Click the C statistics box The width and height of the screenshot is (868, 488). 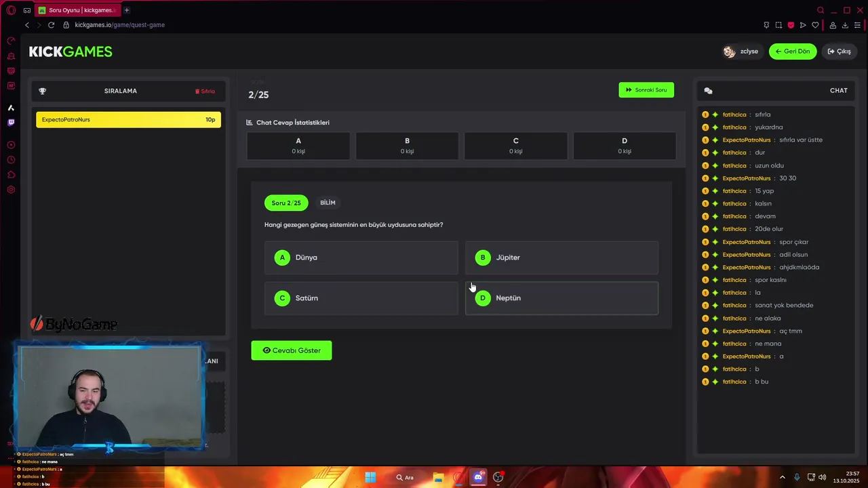pyautogui.click(x=516, y=146)
